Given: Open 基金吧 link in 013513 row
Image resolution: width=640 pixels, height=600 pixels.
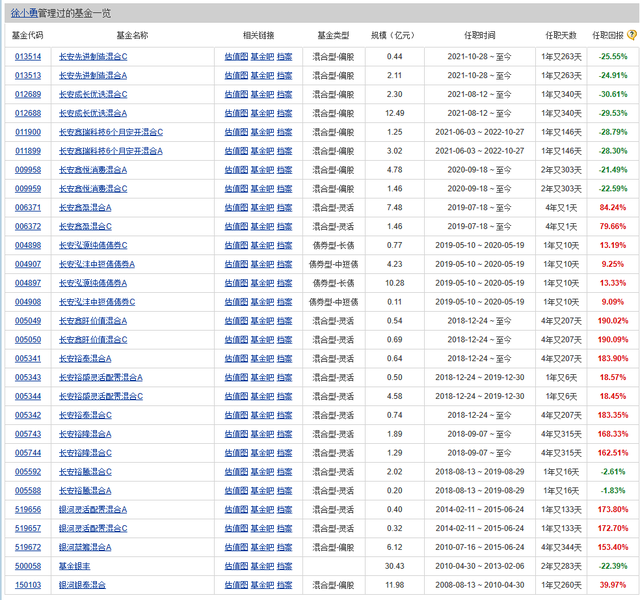Looking at the screenshot, I should pos(262,76).
